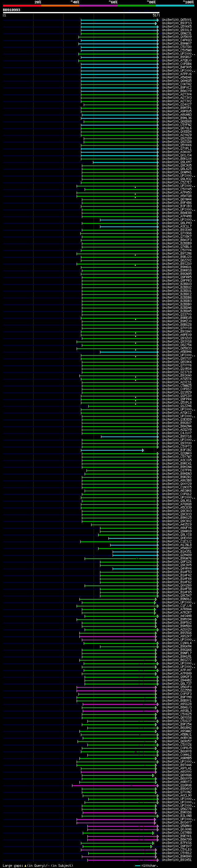197x868 pixels.
Task: Open hit UniRef100_A7QBJ0
Action: tap(176, 61)
